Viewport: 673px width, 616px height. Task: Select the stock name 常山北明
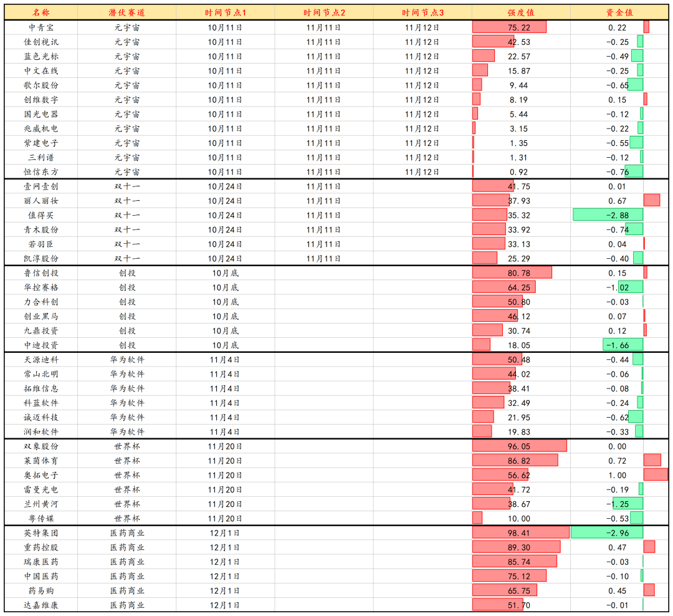[x=41, y=374]
